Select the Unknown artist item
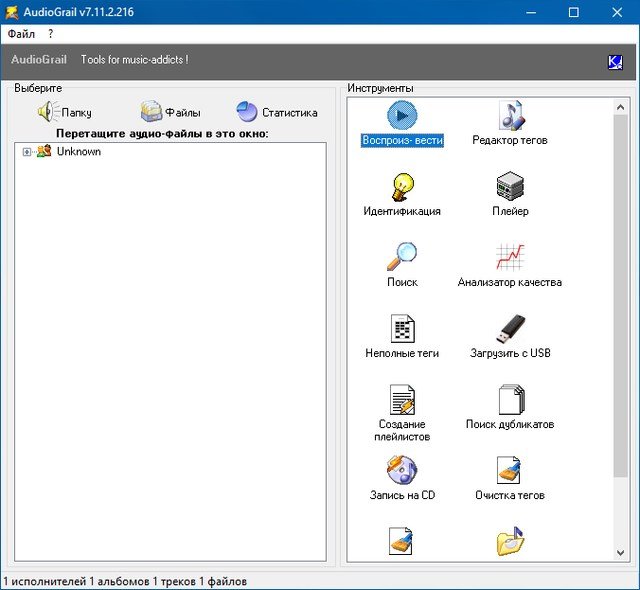The height and width of the screenshot is (590, 640). [x=78, y=152]
